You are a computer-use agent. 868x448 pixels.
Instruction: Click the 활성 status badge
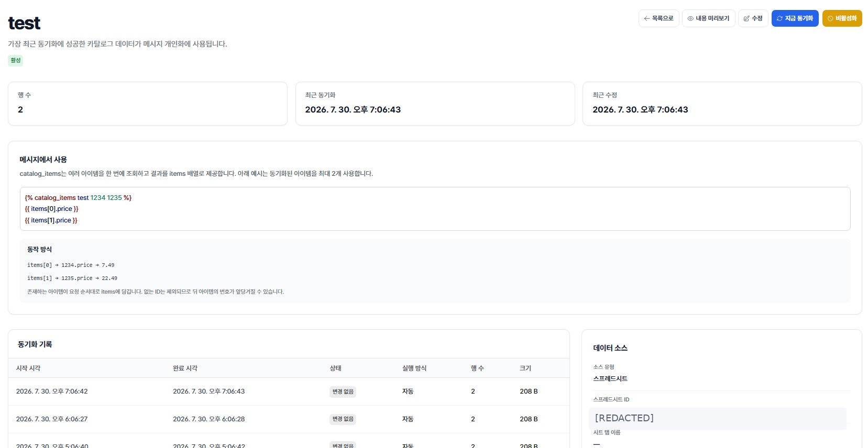pos(16,60)
